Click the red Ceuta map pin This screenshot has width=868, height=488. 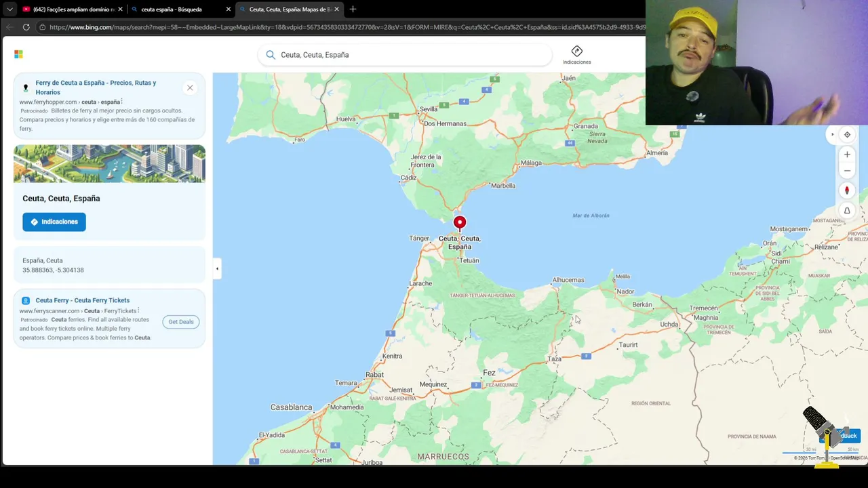460,223
